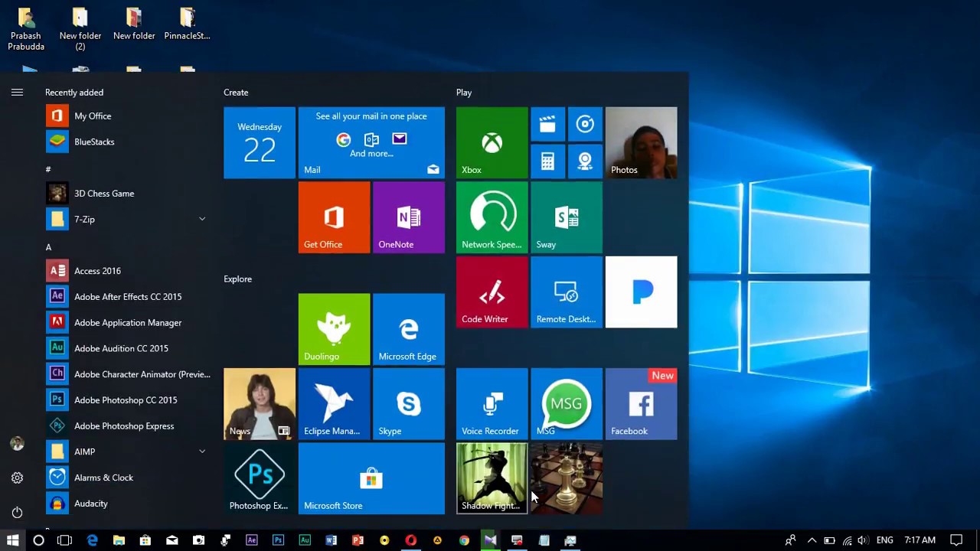
Task: Open Word from the taskbar
Action: click(x=331, y=540)
